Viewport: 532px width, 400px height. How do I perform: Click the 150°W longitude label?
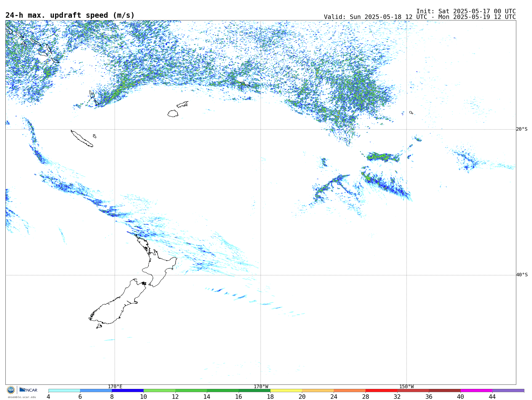coord(406,386)
